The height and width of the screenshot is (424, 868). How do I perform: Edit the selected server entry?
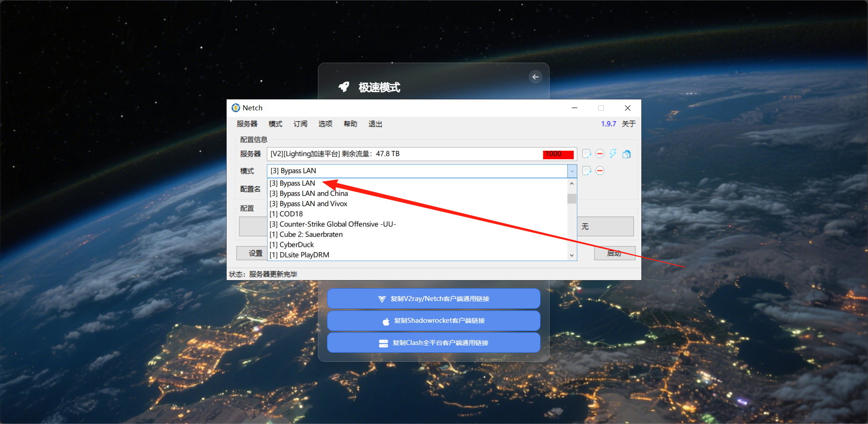point(586,154)
